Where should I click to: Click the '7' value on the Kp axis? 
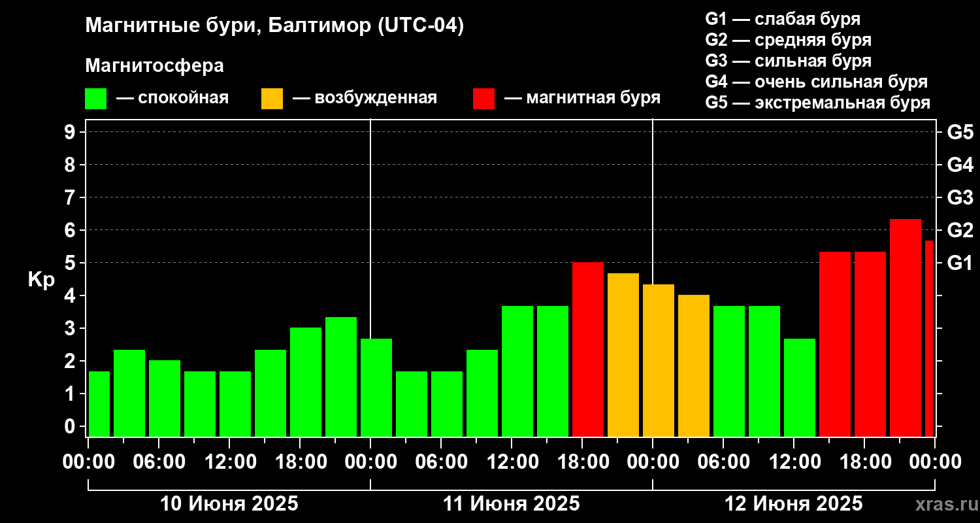coord(71,197)
